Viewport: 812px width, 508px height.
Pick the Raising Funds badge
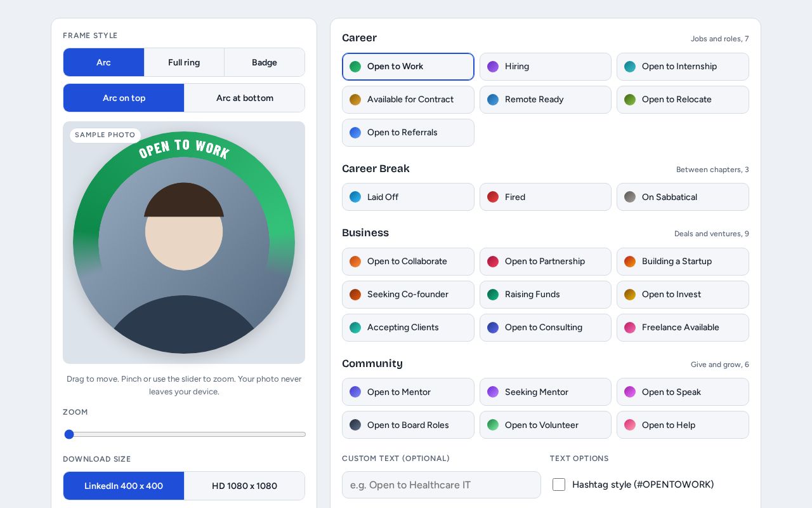coord(546,295)
